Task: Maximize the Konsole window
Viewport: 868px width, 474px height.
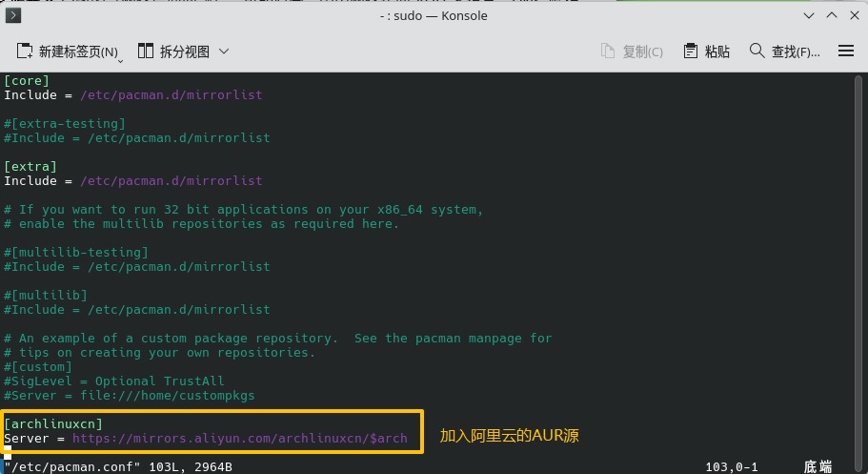Action: pyautogui.click(x=830, y=15)
